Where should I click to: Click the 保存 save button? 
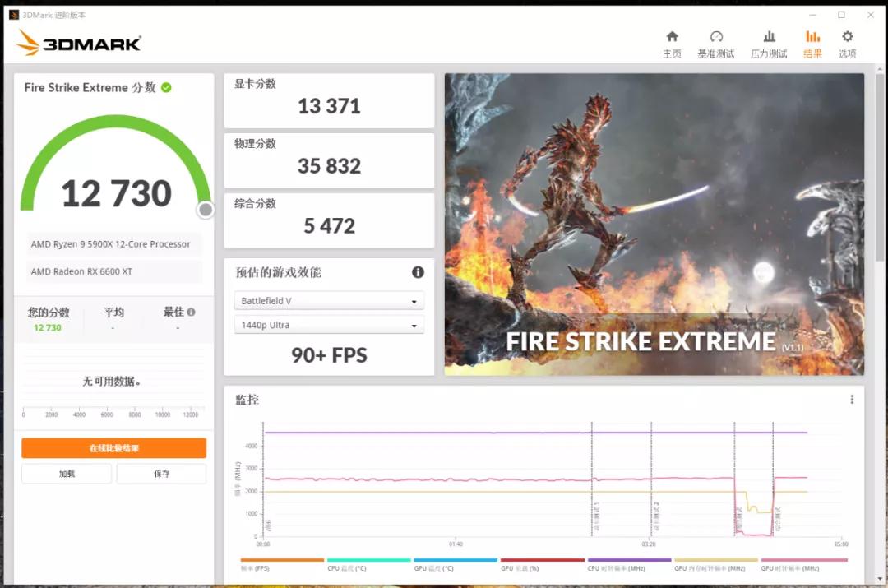click(x=161, y=473)
